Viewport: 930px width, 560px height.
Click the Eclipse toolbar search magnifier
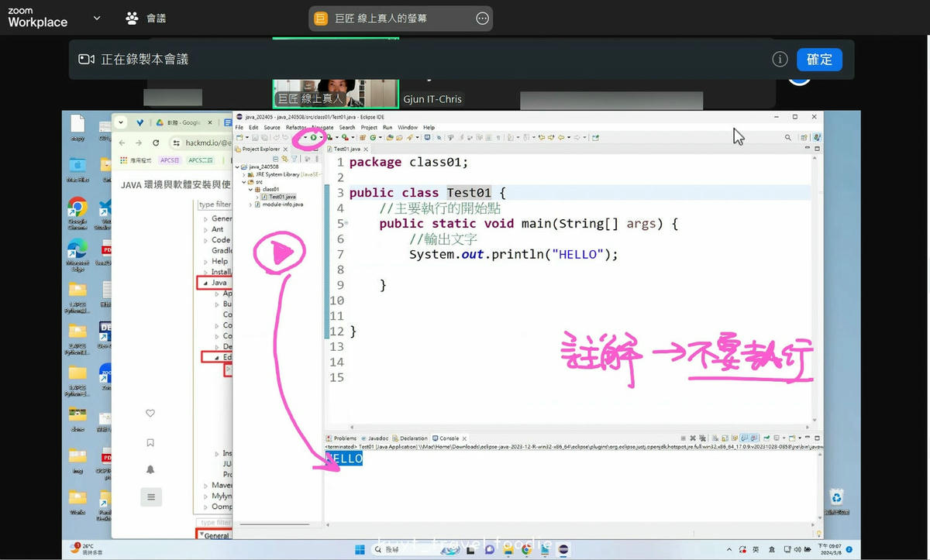click(x=788, y=137)
